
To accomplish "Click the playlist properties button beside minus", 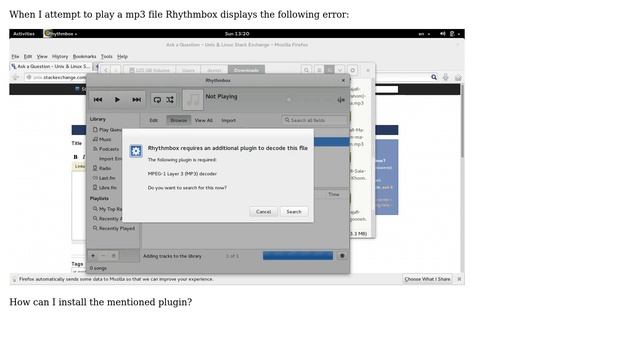I will (x=113, y=256).
